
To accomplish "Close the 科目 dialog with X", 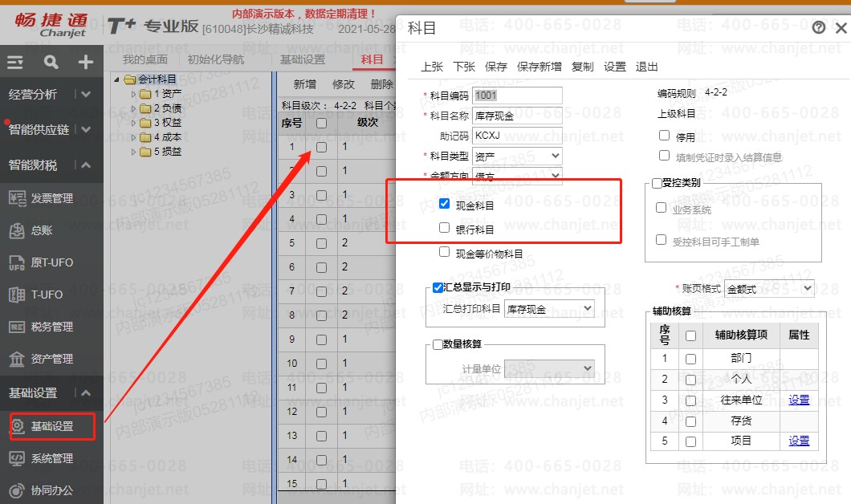I will point(841,27).
